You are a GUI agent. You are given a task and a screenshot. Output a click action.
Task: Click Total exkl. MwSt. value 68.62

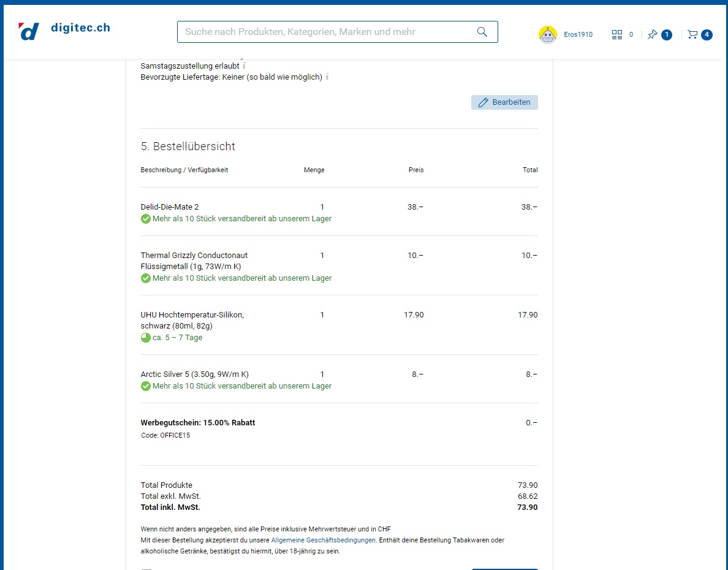[528, 496]
